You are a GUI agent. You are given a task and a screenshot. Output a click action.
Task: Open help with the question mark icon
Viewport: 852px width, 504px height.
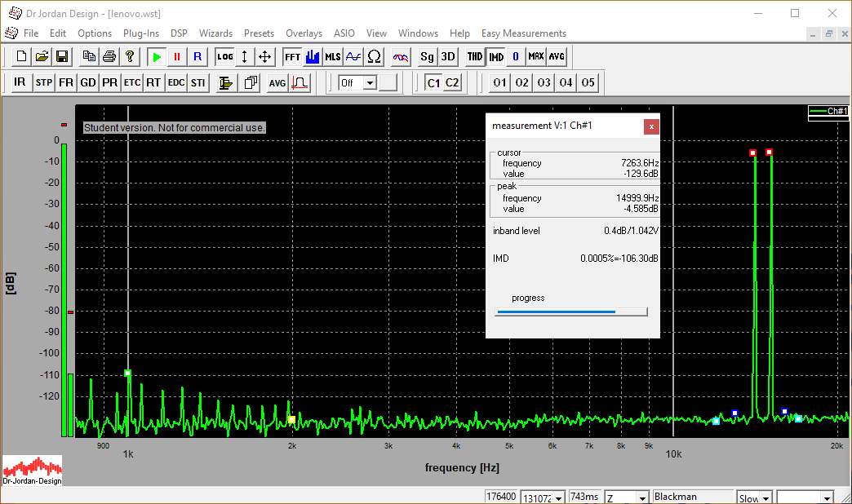tap(129, 56)
